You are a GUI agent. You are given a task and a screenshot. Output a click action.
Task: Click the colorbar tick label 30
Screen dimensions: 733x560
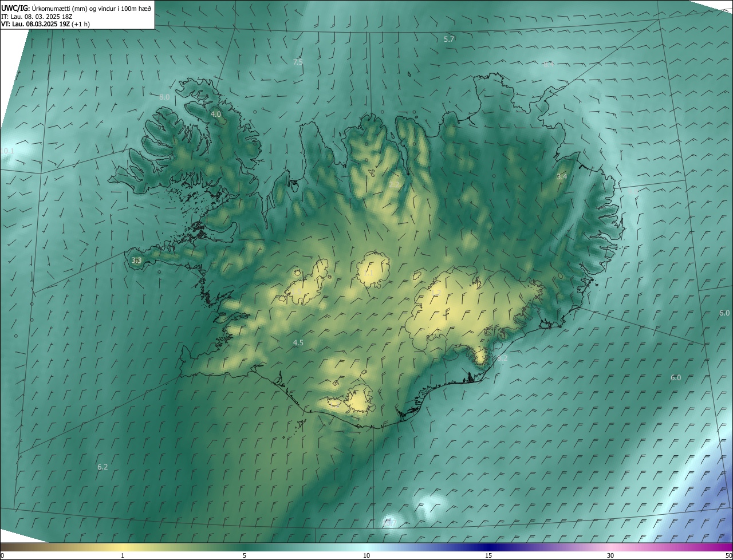610,555
